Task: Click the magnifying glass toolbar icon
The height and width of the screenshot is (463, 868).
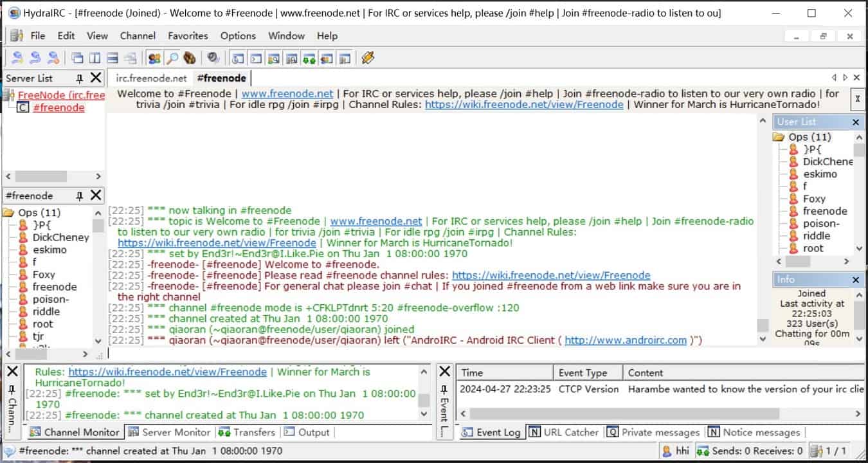Action: pos(172,59)
